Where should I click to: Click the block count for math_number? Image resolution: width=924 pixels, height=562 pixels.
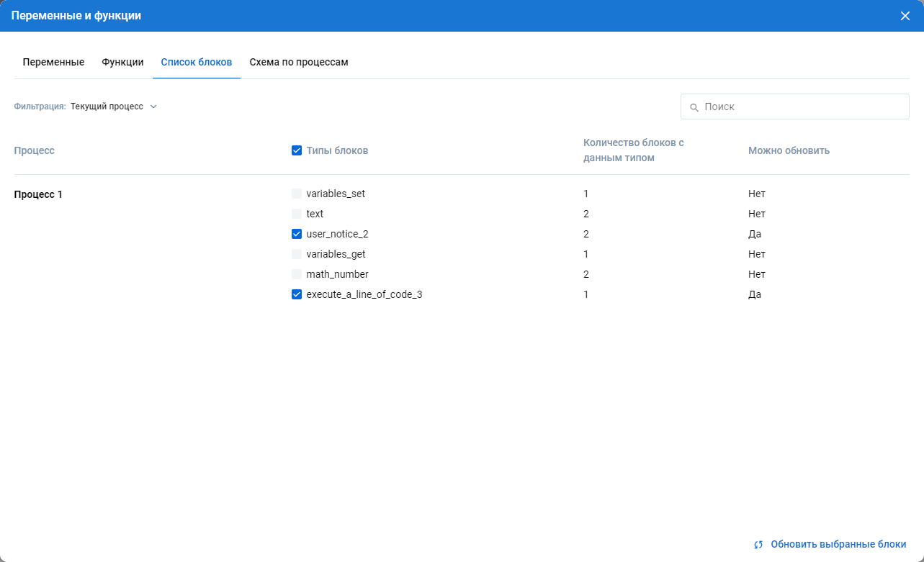tap(586, 274)
